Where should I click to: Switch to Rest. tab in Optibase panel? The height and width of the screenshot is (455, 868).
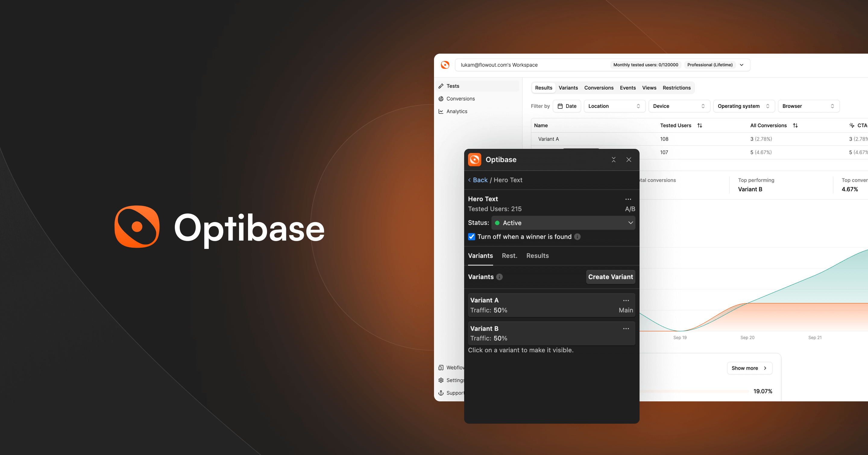click(x=509, y=256)
